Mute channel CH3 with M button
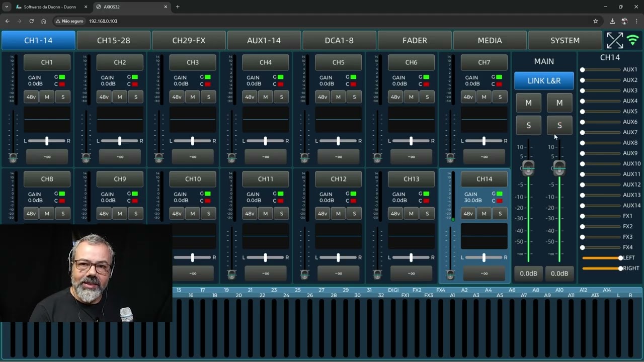 [x=193, y=97]
